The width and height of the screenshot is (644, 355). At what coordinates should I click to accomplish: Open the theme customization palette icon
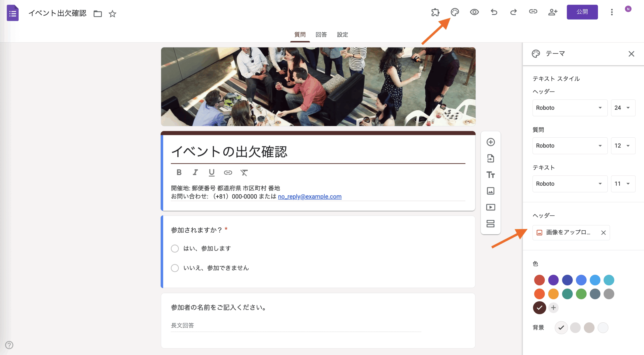[455, 12]
